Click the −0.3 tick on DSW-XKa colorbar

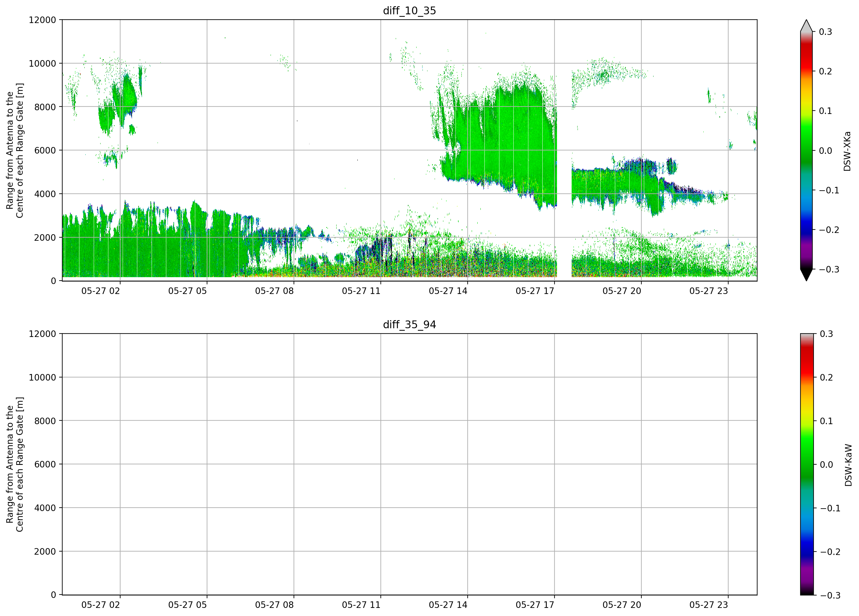pos(829,269)
